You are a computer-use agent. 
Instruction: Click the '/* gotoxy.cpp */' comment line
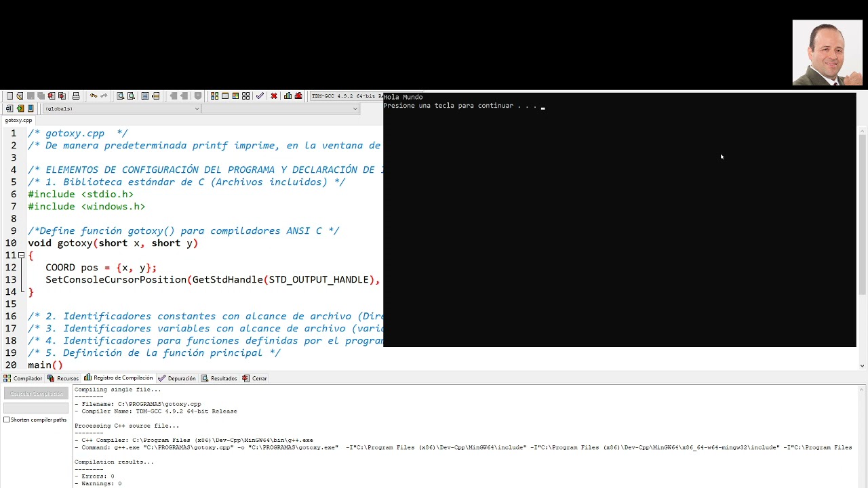click(x=77, y=134)
